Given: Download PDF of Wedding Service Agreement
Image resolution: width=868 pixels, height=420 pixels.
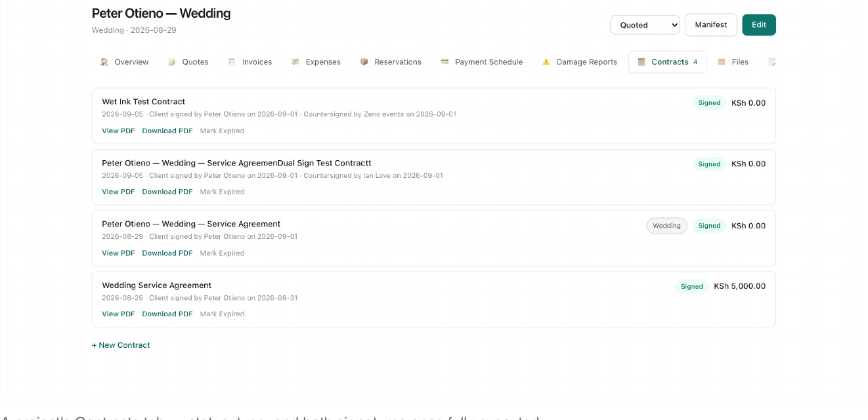Looking at the screenshot, I should pyautogui.click(x=167, y=314).
